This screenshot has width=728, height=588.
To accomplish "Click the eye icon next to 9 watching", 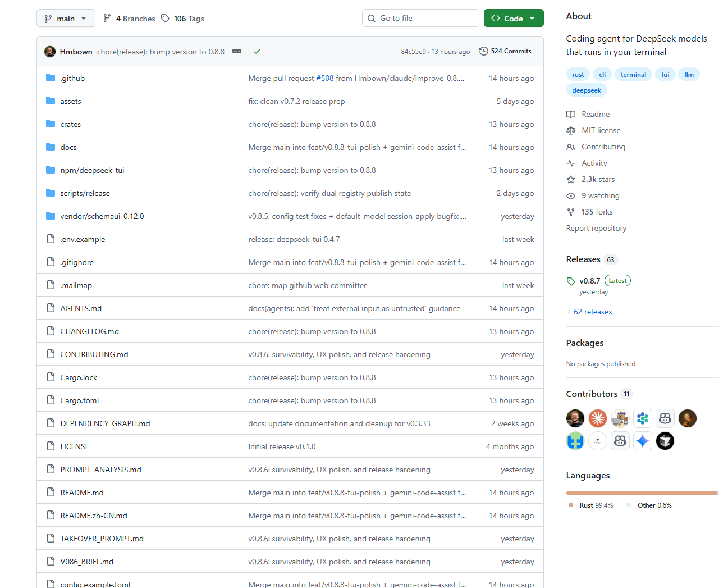I will pyautogui.click(x=571, y=195).
